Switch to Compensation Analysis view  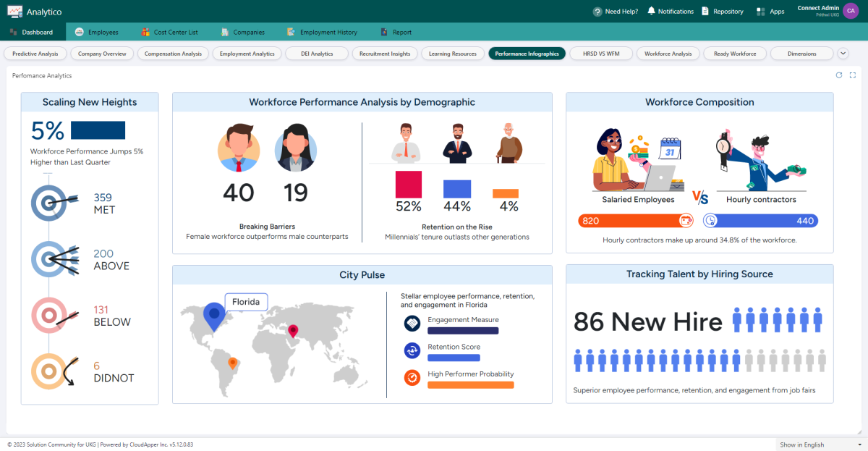pos(173,53)
